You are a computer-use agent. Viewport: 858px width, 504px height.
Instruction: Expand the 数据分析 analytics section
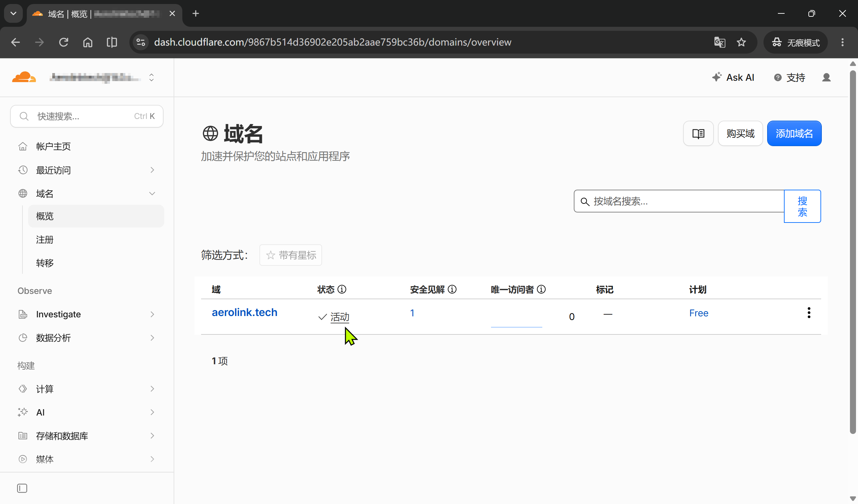86,337
